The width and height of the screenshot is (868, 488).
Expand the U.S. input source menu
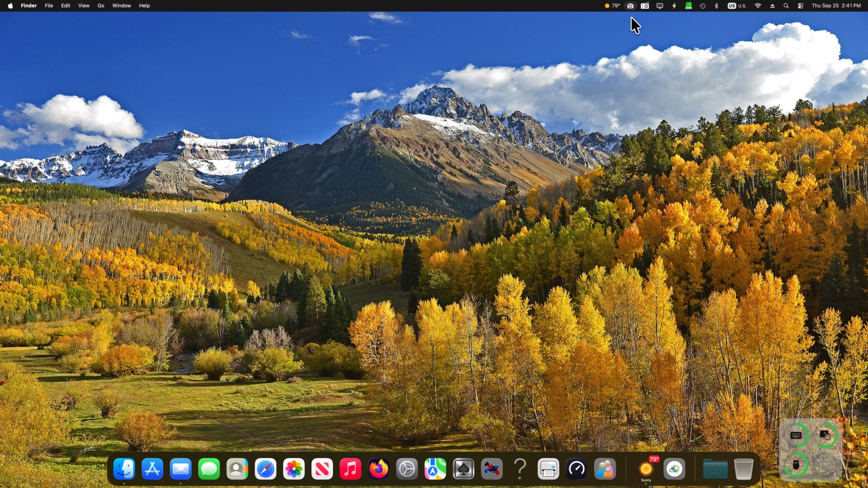coord(737,6)
